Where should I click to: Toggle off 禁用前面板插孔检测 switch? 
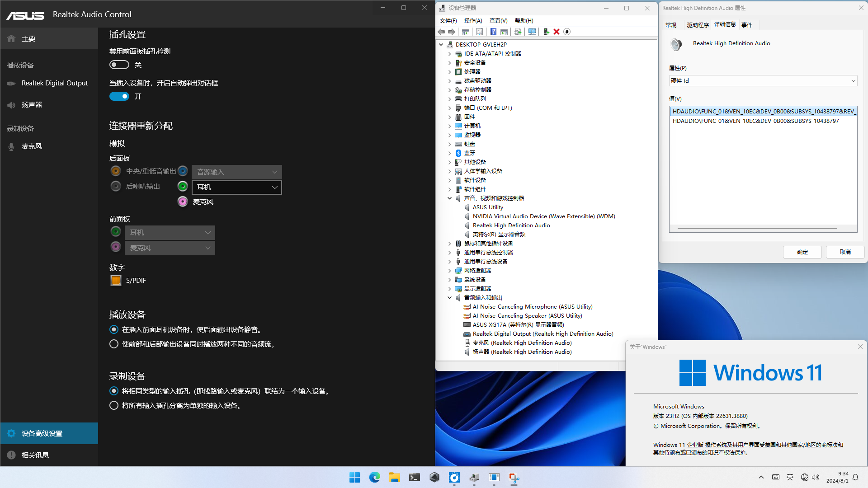(119, 65)
